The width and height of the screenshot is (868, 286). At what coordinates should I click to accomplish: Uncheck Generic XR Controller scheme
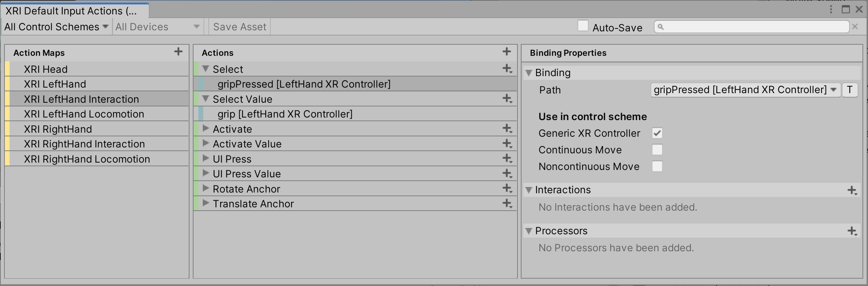point(657,133)
